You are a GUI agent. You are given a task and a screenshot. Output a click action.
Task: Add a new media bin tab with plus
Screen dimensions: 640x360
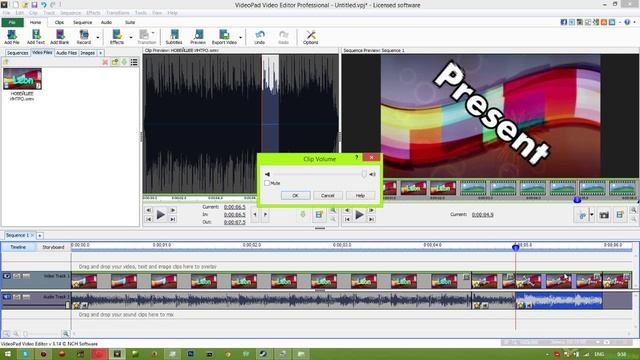(x=100, y=53)
